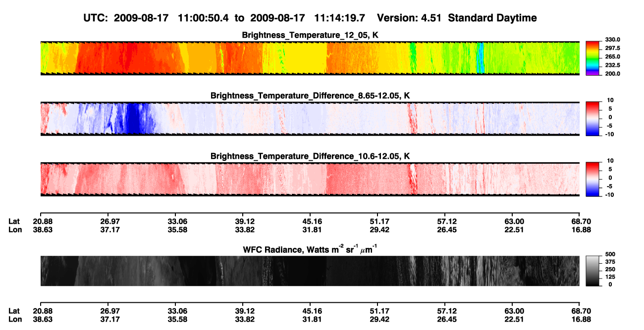Click the Brightness_Temperature_Difference_10.6-12.05, K title
Image resolution: width=644 pixels, height=330 pixels.
pos(310,156)
